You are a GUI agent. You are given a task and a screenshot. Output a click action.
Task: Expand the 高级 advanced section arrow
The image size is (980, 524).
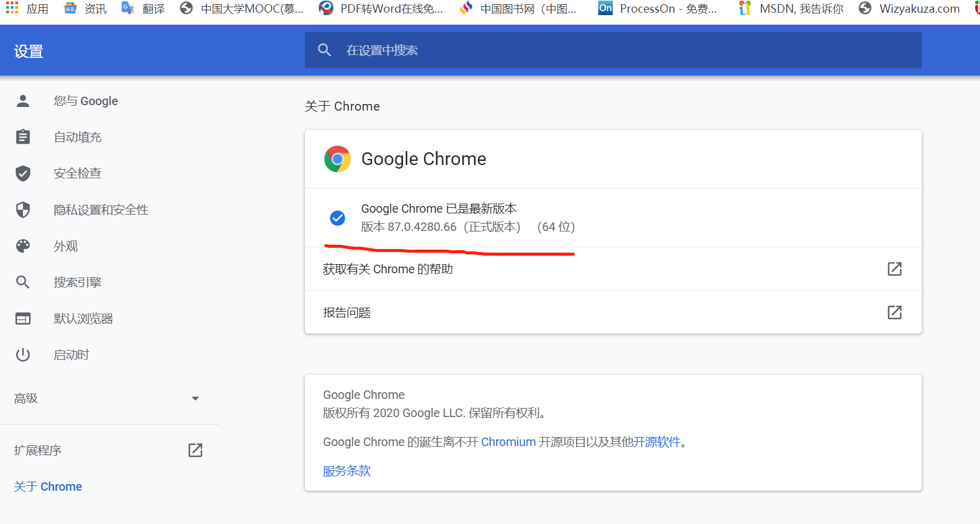tap(195, 399)
